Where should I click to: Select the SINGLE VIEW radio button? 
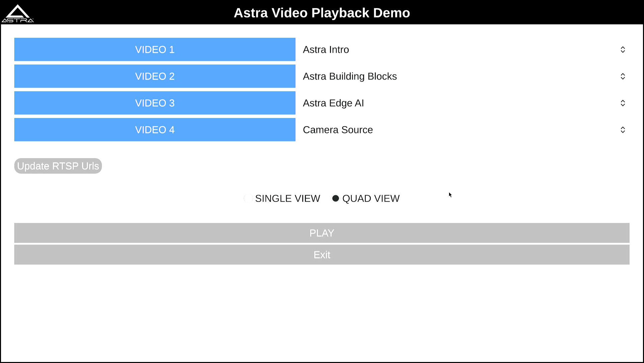tap(248, 198)
